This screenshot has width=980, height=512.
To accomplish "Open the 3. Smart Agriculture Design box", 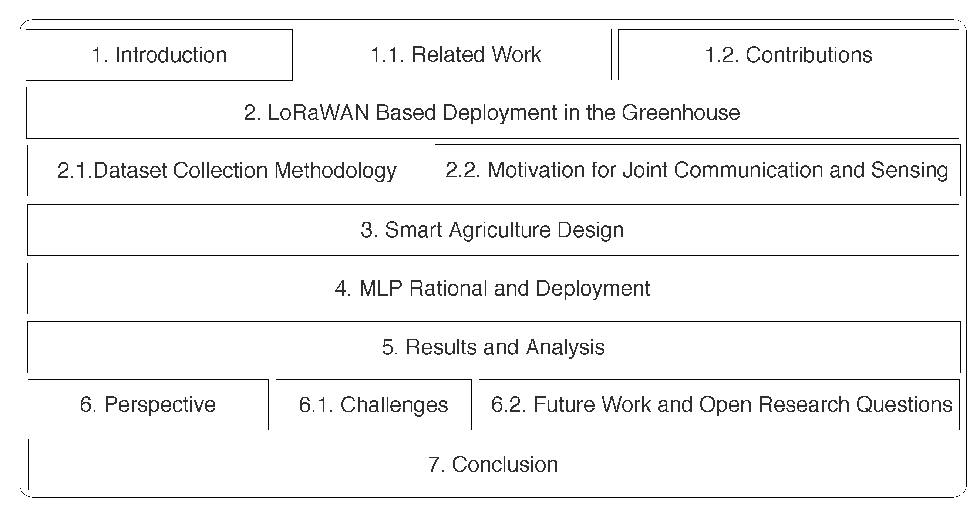I will (493, 230).
